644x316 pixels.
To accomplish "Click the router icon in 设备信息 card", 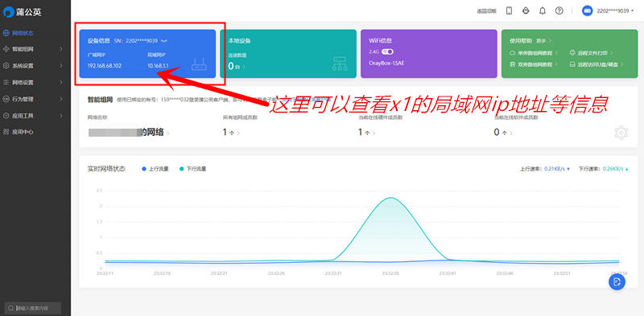I will pos(199,64).
